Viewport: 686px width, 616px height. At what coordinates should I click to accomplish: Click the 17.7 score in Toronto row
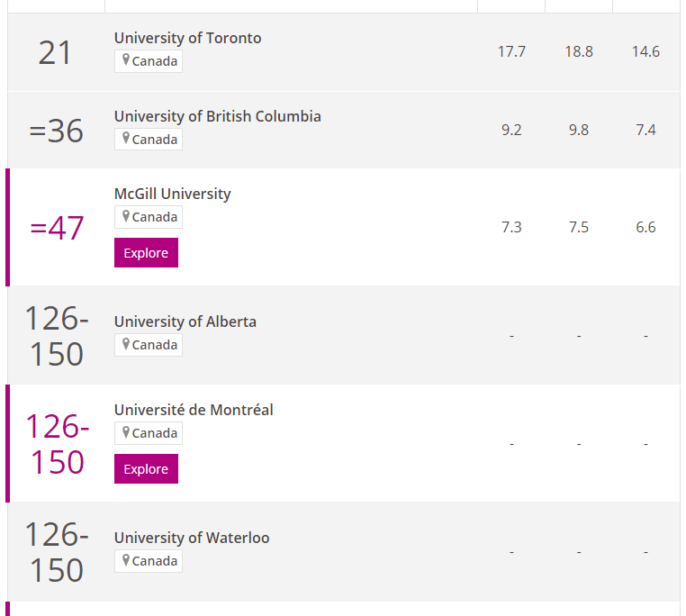click(x=511, y=51)
